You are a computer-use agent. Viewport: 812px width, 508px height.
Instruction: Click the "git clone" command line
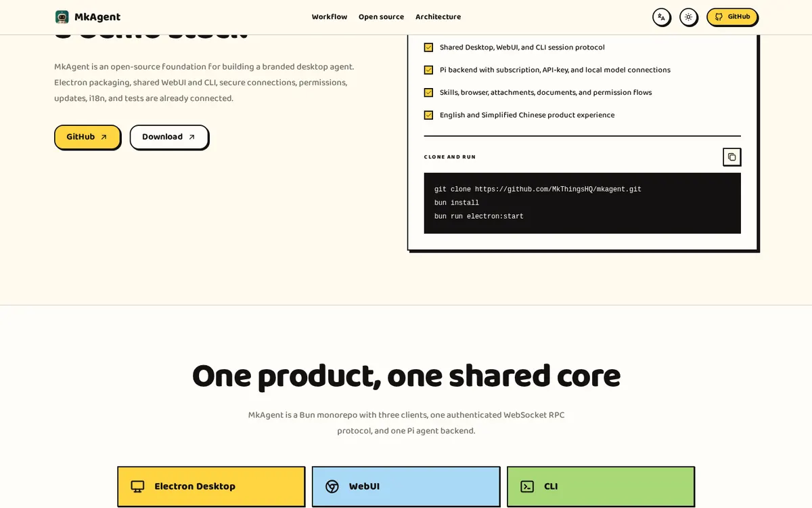pyautogui.click(x=538, y=190)
